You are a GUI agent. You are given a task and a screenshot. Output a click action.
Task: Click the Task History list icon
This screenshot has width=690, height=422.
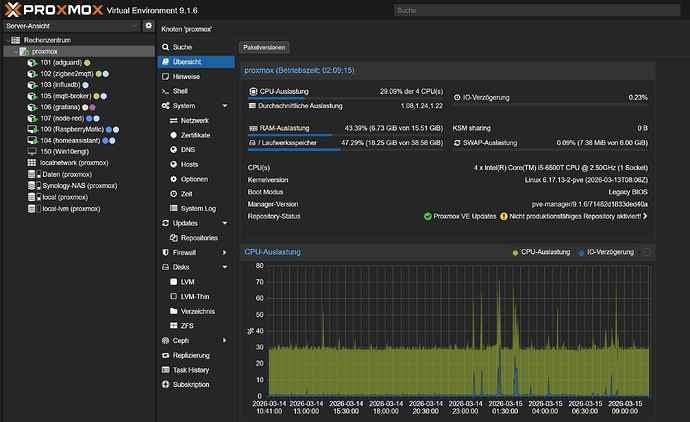[x=165, y=370]
